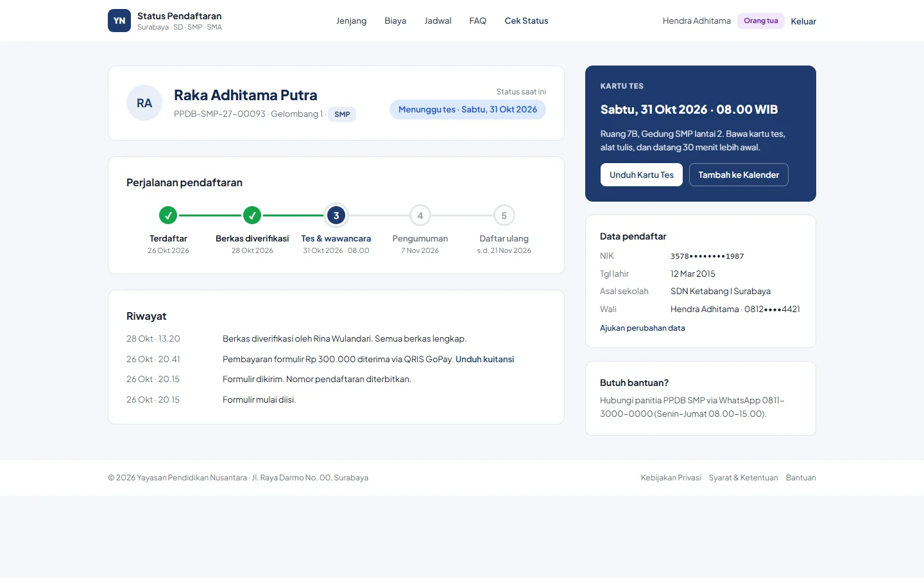Click the Butuh bantuan? heading
The image size is (924, 578).
634,383
